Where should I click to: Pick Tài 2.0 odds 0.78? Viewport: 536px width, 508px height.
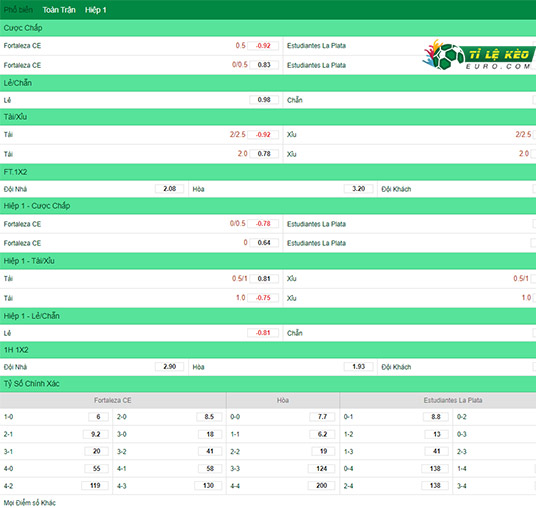(x=264, y=154)
